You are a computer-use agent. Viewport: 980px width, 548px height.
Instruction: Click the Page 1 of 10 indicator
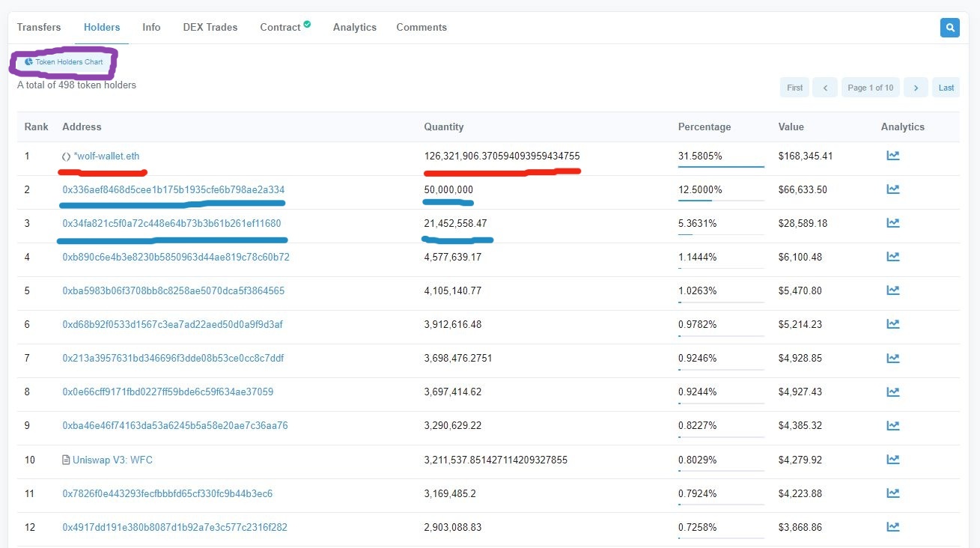871,88
